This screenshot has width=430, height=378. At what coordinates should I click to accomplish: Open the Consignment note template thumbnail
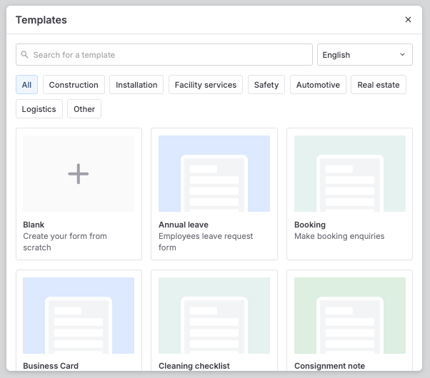tap(350, 315)
